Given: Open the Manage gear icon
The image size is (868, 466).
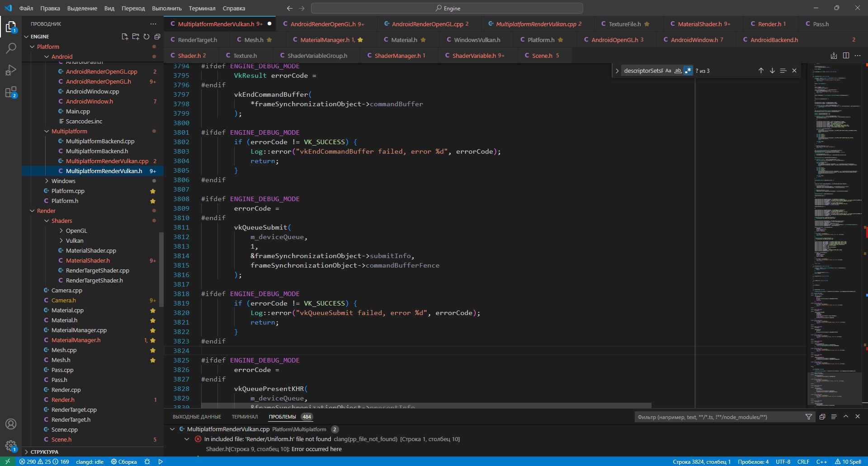Looking at the screenshot, I should [x=11, y=446].
